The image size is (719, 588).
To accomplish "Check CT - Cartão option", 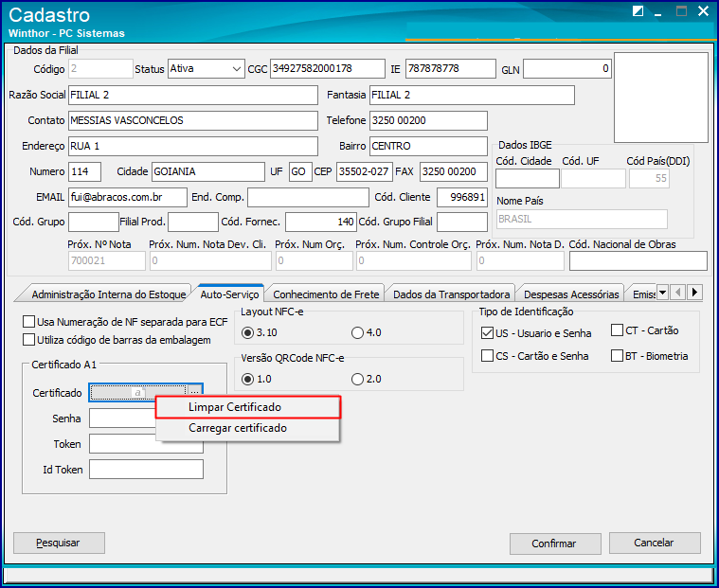I will pyautogui.click(x=617, y=330).
